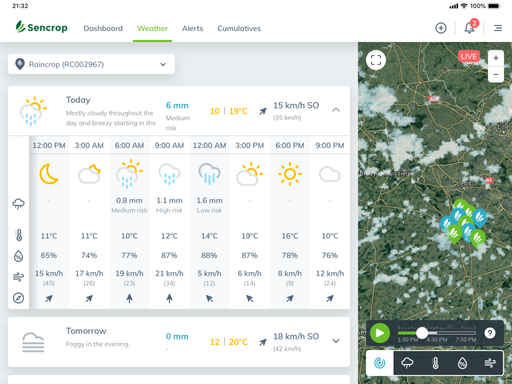Click the 0.8 mm Medium risk cell
The image size is (512, 384).
[129, 205]
